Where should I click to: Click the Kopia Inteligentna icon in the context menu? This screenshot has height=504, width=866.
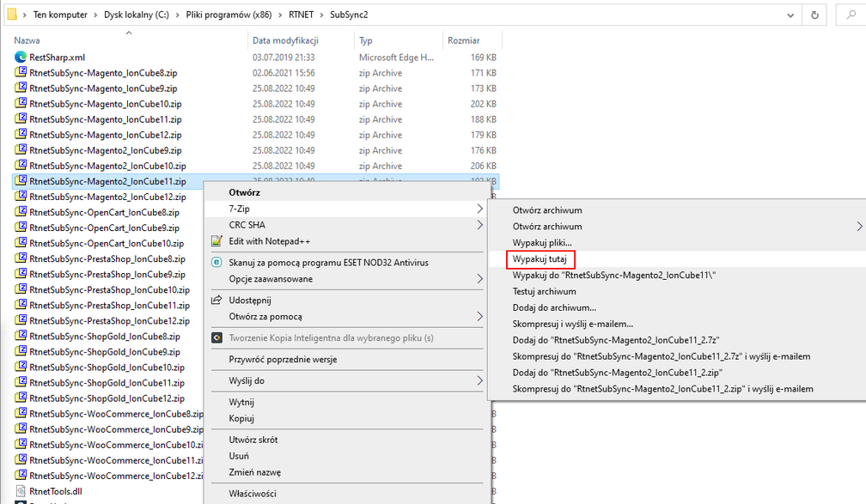217,337
